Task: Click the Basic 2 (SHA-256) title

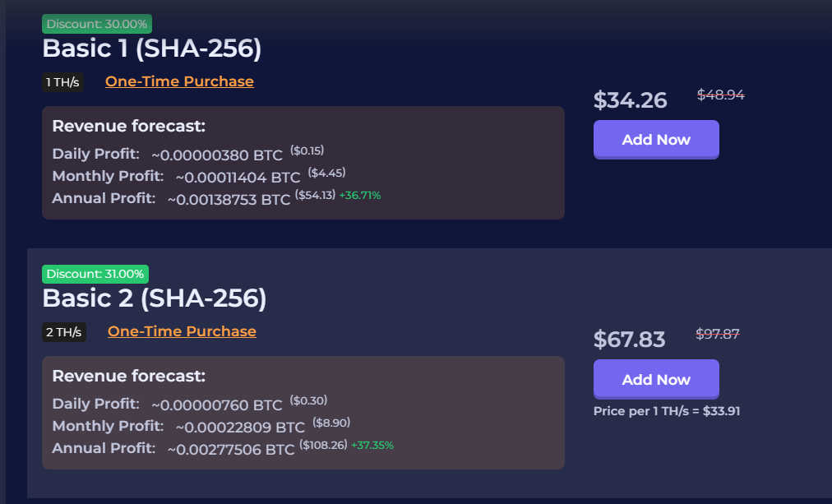Action: (155, 298)
